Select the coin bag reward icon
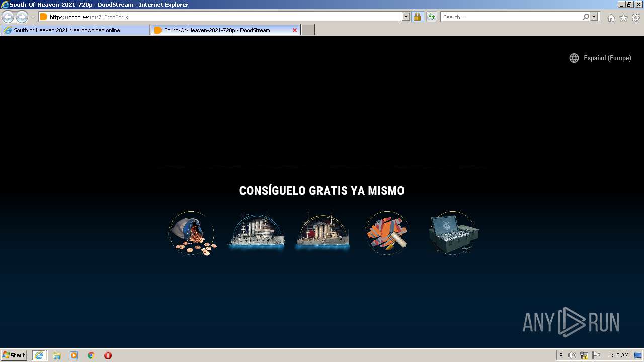Screen dimensions: 644x362 pos(192,233)
